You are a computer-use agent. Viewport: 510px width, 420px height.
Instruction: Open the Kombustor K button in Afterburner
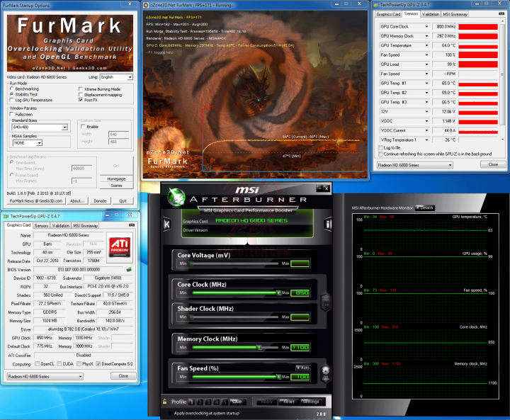pyautogui.click(x=166, y=224)
